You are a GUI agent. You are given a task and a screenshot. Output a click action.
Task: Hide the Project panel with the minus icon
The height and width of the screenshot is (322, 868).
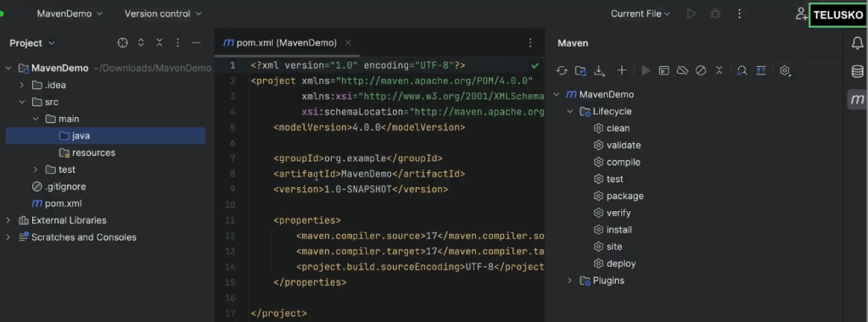tap(196, 42)
